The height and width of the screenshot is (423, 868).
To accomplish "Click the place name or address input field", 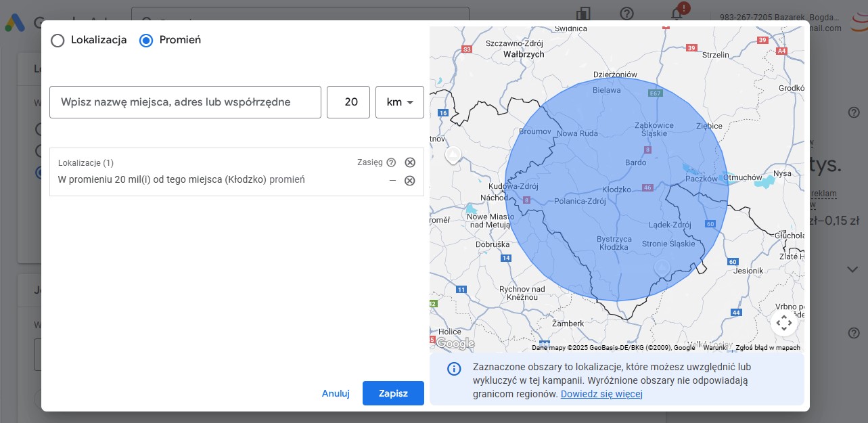I will 185,102.
